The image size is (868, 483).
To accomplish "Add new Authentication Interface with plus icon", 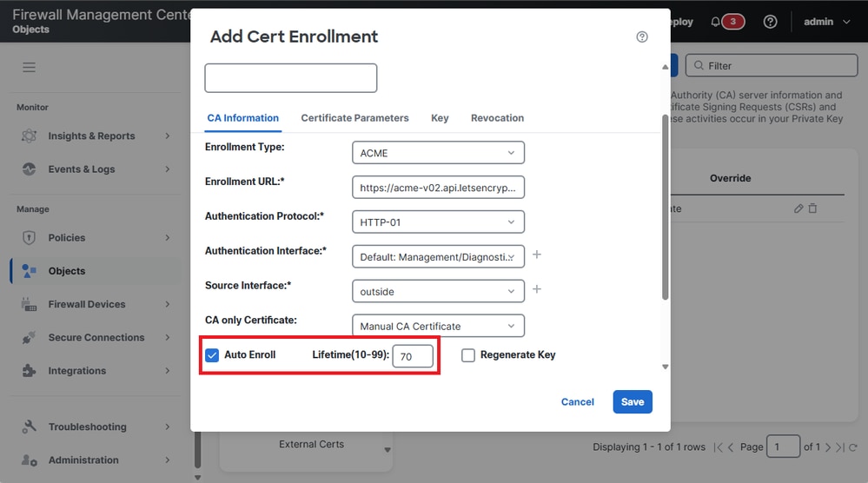I will 537,255.
